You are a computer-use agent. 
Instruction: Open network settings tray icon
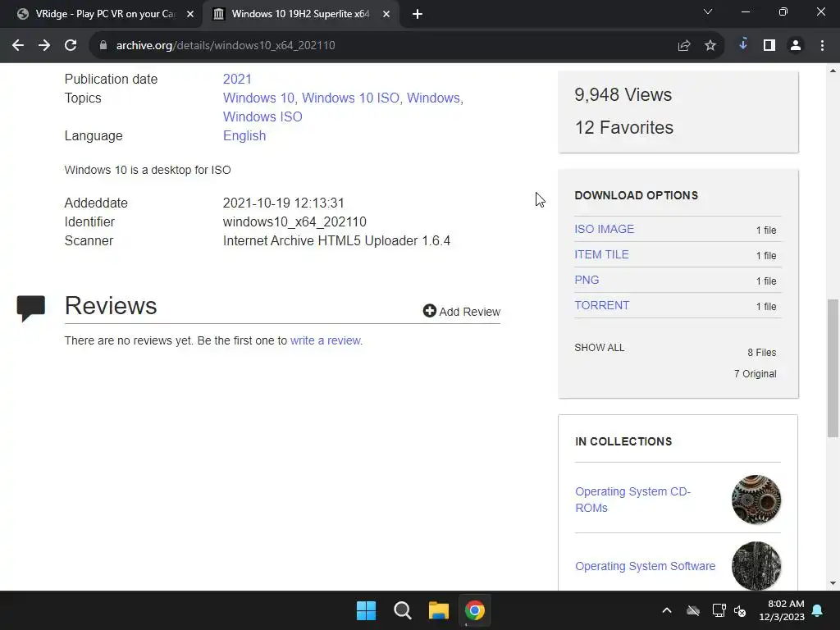coord(719,610)
